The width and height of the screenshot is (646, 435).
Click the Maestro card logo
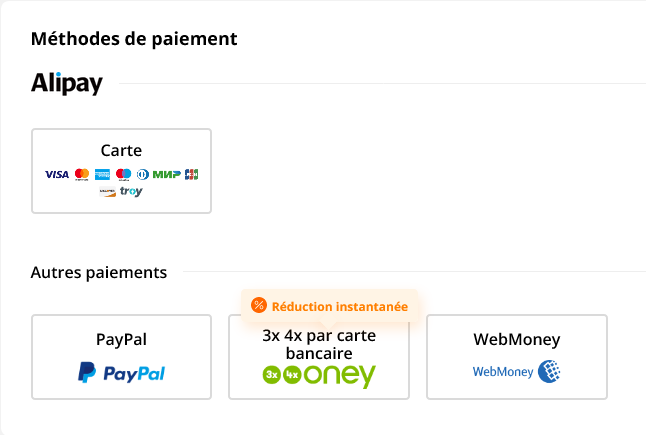124,174
